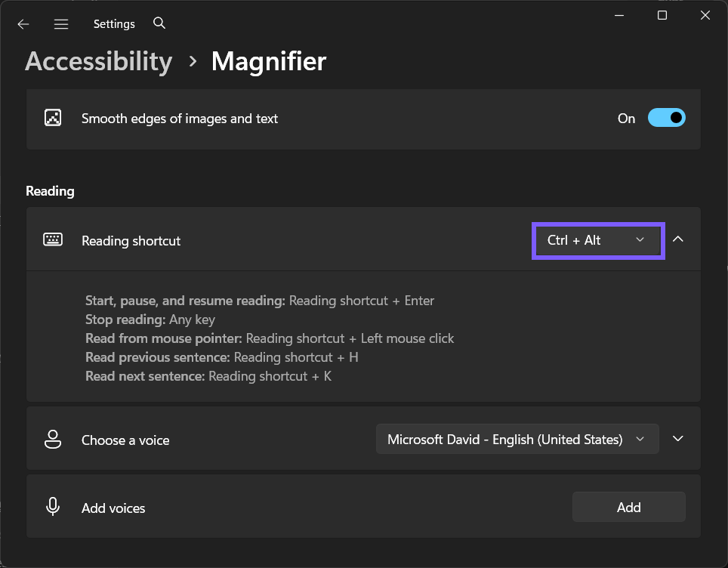Navigate to Accessibility breadcrumb
The image size is (728, 568).
pos(99,61)
